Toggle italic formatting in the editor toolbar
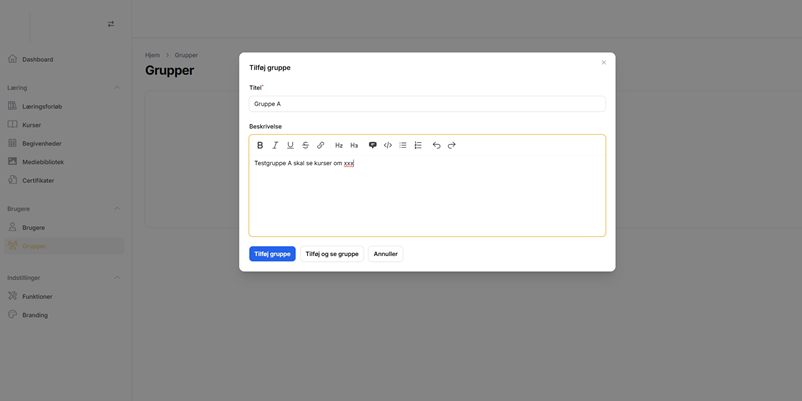 pos(275,145)
